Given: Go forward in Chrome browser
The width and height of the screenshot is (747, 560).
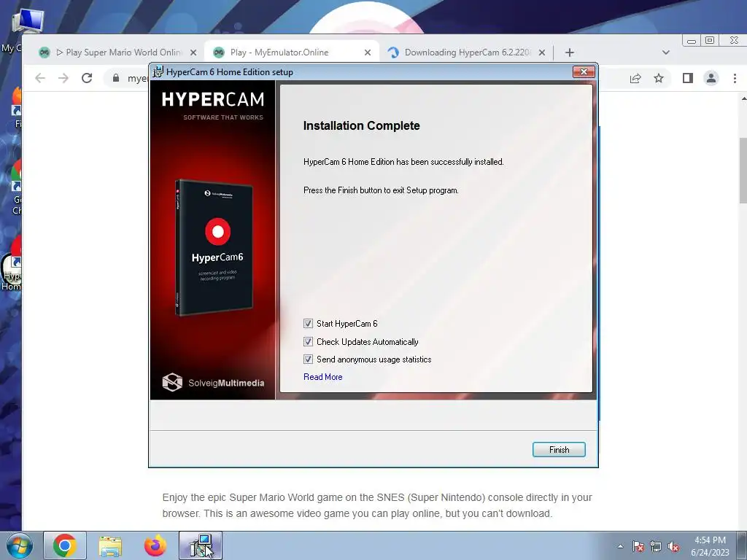Looking at the screenshot, I should pos(63,78).
